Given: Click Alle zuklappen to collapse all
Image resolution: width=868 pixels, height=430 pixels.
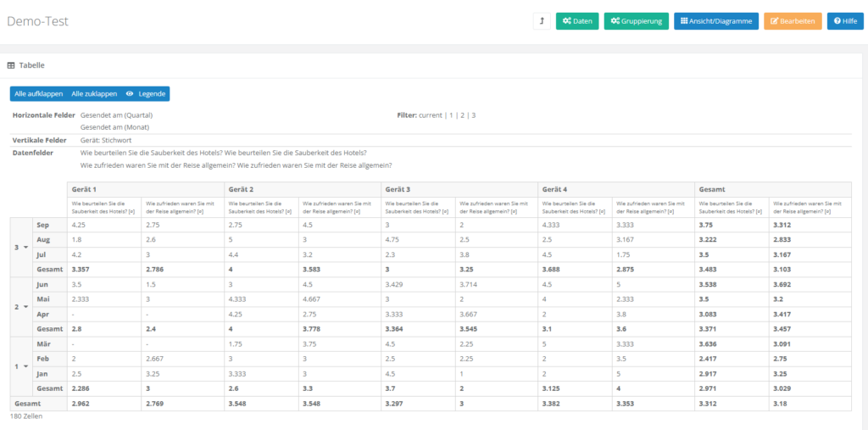Looking at the screenshot, I should tap(94, 94).
